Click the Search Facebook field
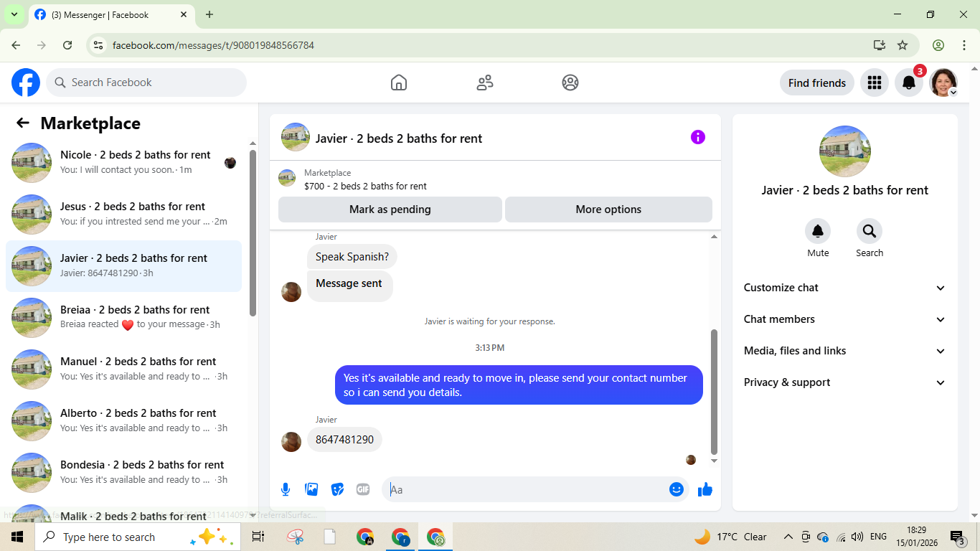 tap(146, 83)
